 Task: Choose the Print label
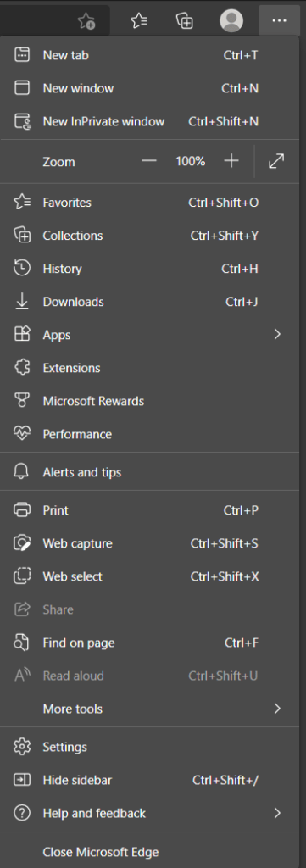55,510
